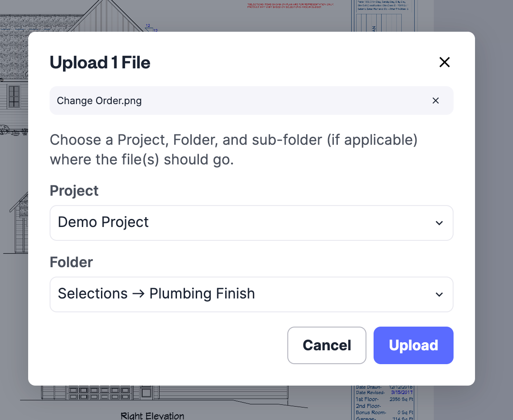This screenshot has height=420, width=513.
Task: Click the chevron arrow in the Project field
Action: [x=439, y=223]
